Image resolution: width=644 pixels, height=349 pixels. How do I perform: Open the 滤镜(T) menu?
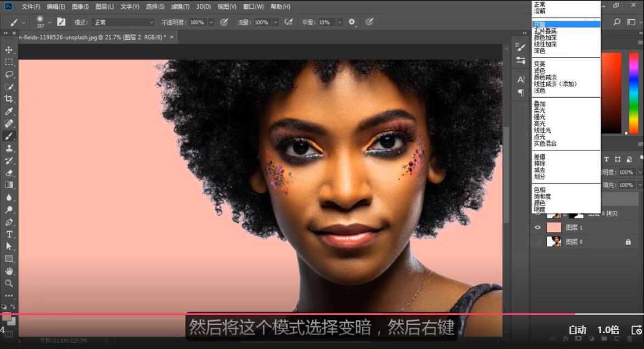pos(180,7)
